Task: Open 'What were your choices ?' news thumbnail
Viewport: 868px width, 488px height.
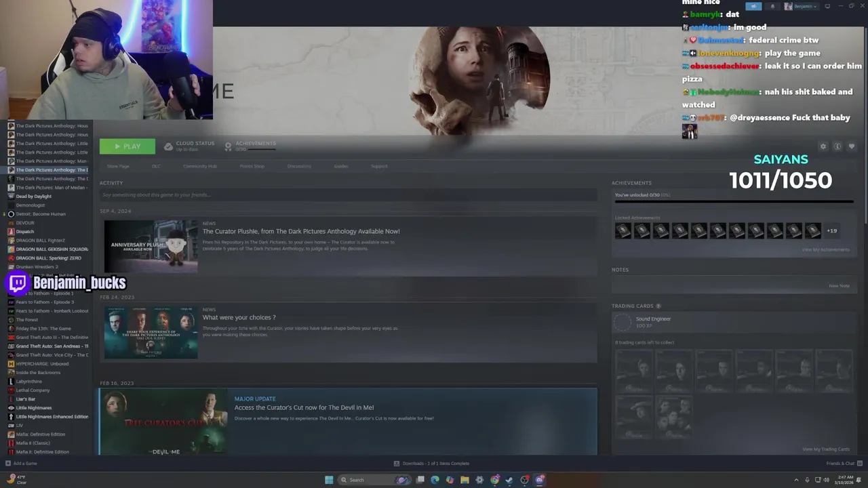Action: click(151, 332)
